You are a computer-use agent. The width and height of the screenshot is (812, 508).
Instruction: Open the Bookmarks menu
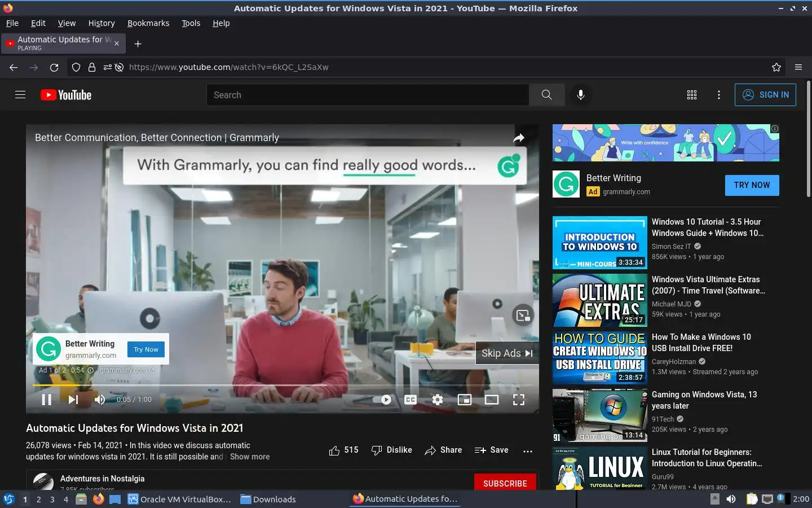click(148, 23)
